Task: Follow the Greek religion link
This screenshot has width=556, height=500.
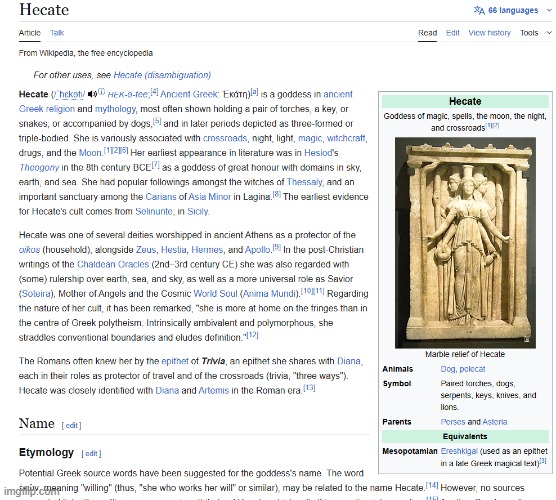Action: (47, 109)
